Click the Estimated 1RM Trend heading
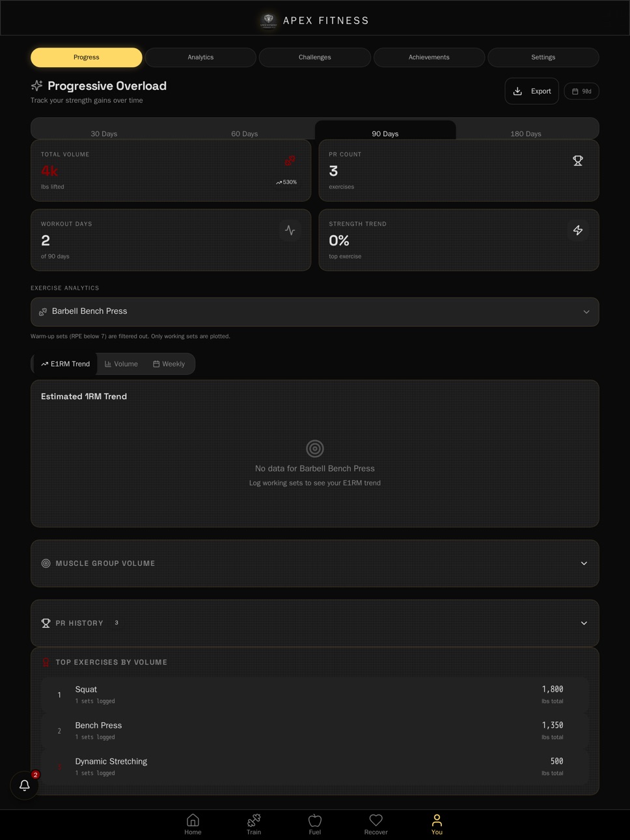 click(84, 397)
